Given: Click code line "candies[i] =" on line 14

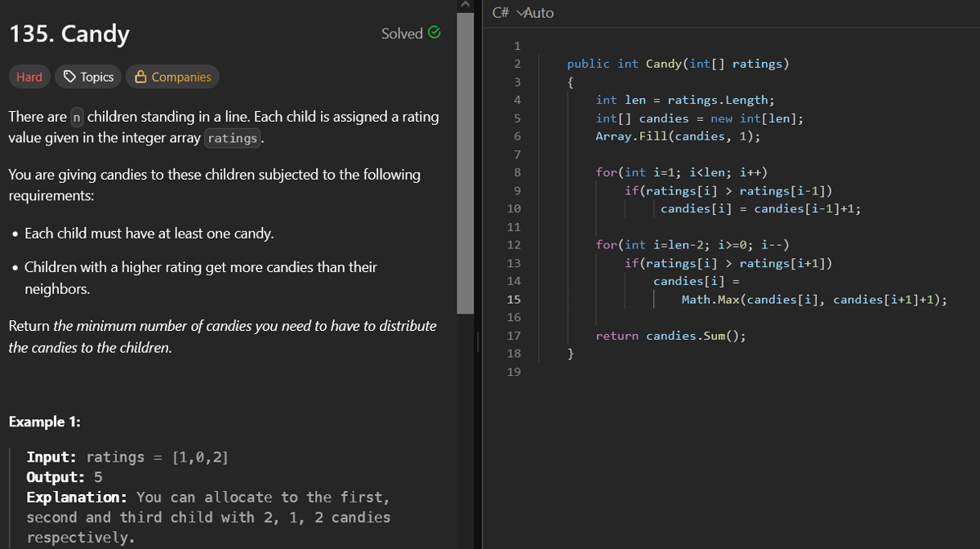Looking at the screenshot, I should tap(696, 281).
